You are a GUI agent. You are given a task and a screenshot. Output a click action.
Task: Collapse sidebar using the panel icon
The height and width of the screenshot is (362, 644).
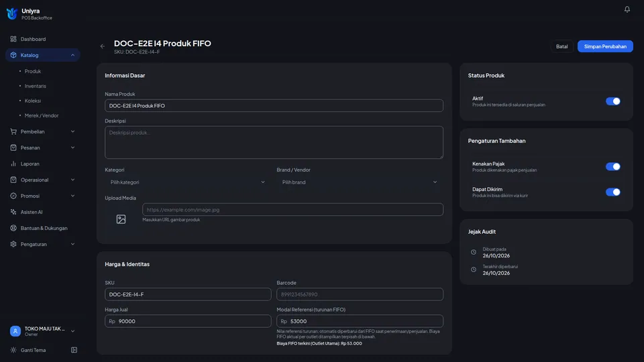pos(74,350)
